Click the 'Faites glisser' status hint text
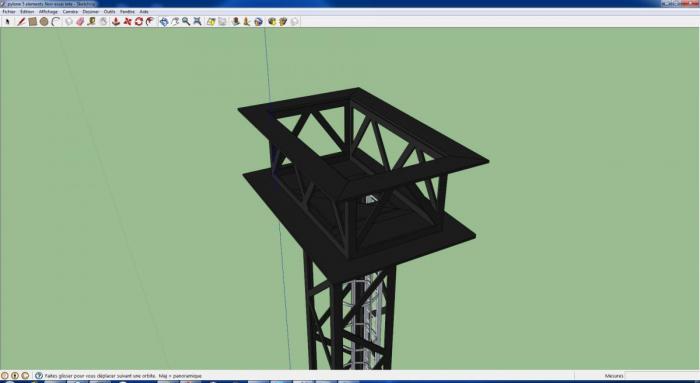 click(x=123, y=376)
